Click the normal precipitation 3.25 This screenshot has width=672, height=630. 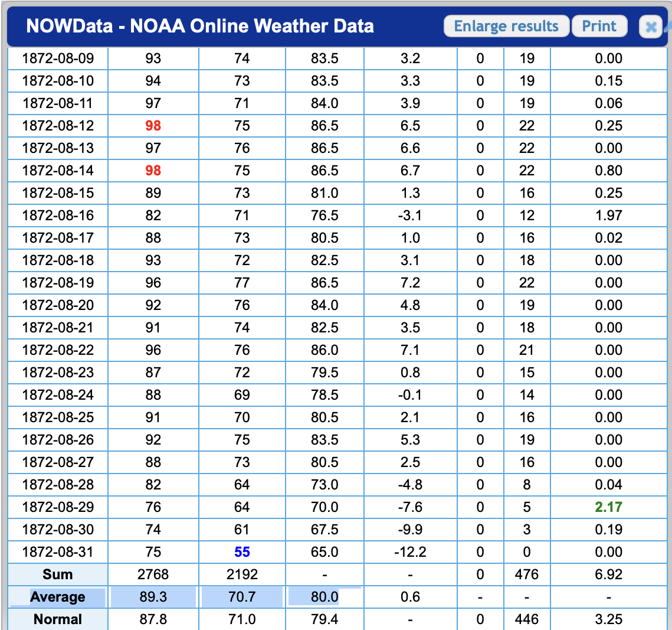pyautogui.click(x=608, y=619)
